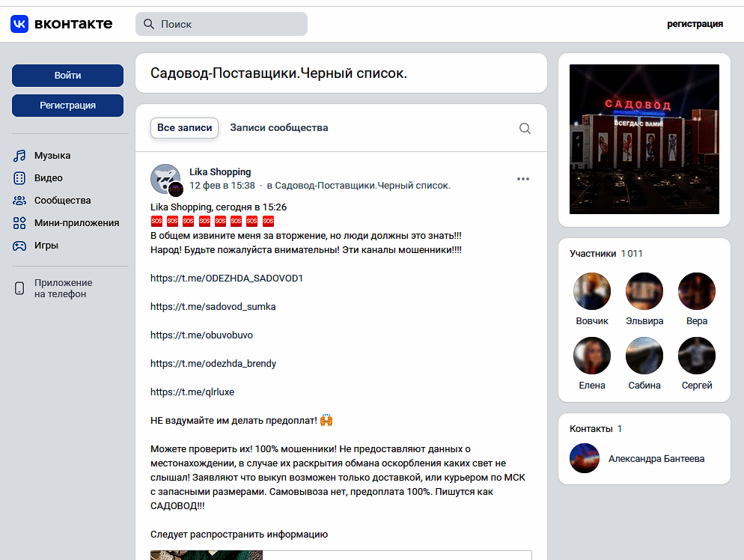Click member Вера avatar
The image size is (744, 560).
point(697,291)
